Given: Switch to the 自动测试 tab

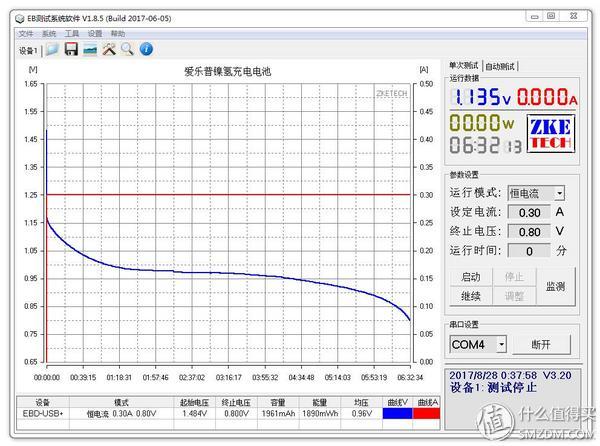Looking at the screenshot, I should 500,66.
